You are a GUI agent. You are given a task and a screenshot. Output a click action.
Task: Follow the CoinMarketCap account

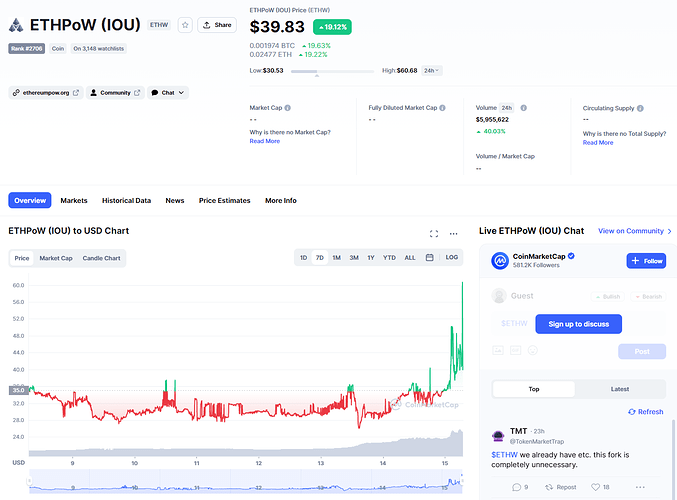pos(646,261)
